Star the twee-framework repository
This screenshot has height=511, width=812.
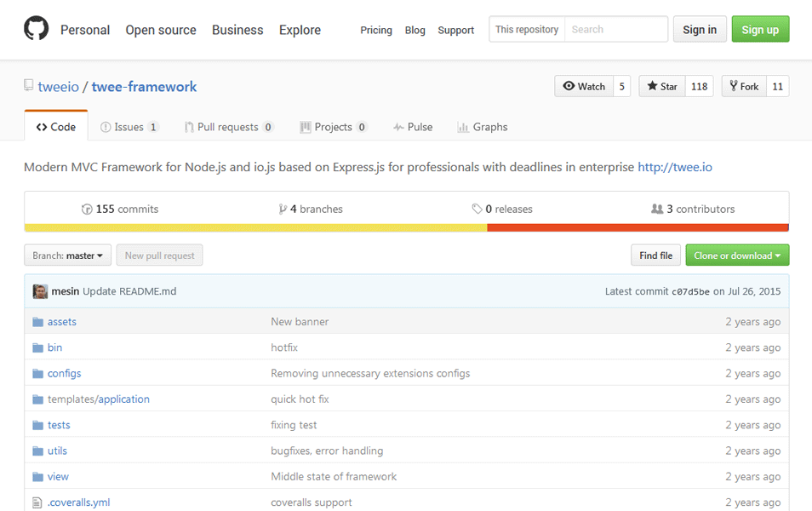click(662, 86)
